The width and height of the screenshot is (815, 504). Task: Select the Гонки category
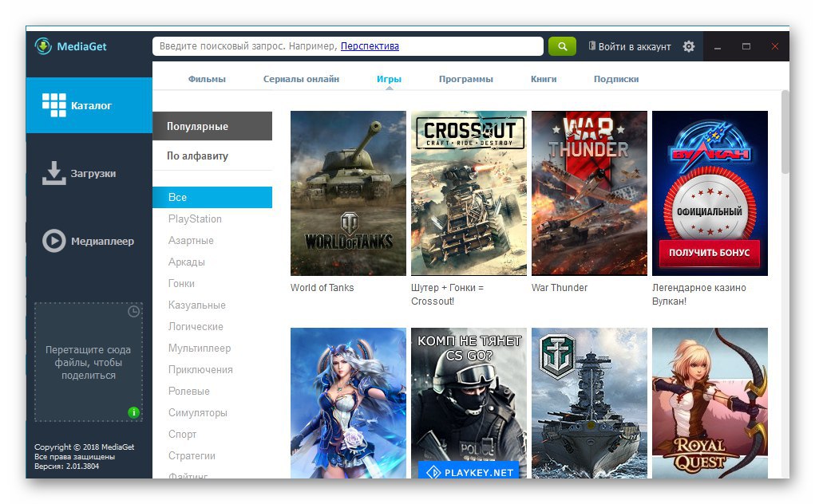click(181, 283)
